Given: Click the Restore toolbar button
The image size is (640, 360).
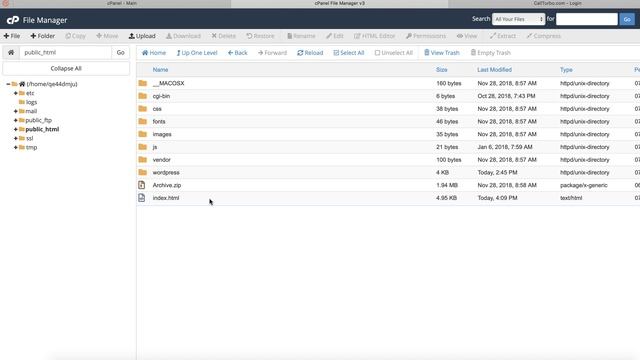Looking at the screenshot, I should (x=260, y=36).
